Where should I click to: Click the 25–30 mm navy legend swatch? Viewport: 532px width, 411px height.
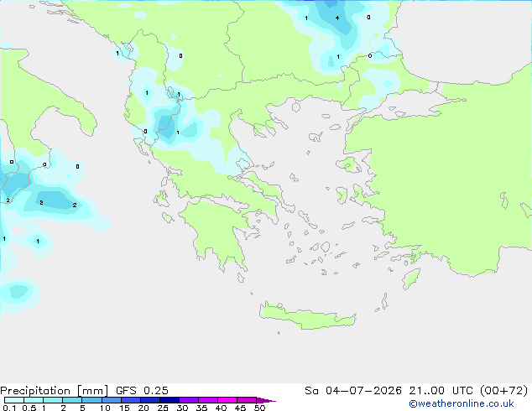pyautogui.click(x=169, y=400)
